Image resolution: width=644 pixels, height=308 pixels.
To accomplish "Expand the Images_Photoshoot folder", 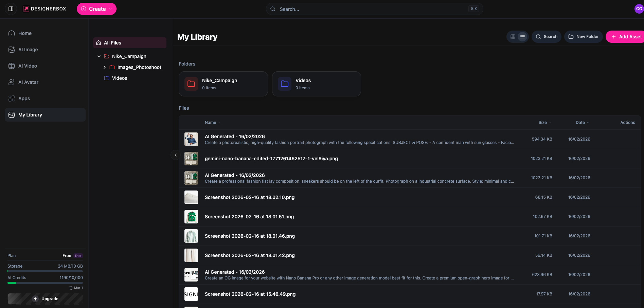I will (x=105, y=67).
